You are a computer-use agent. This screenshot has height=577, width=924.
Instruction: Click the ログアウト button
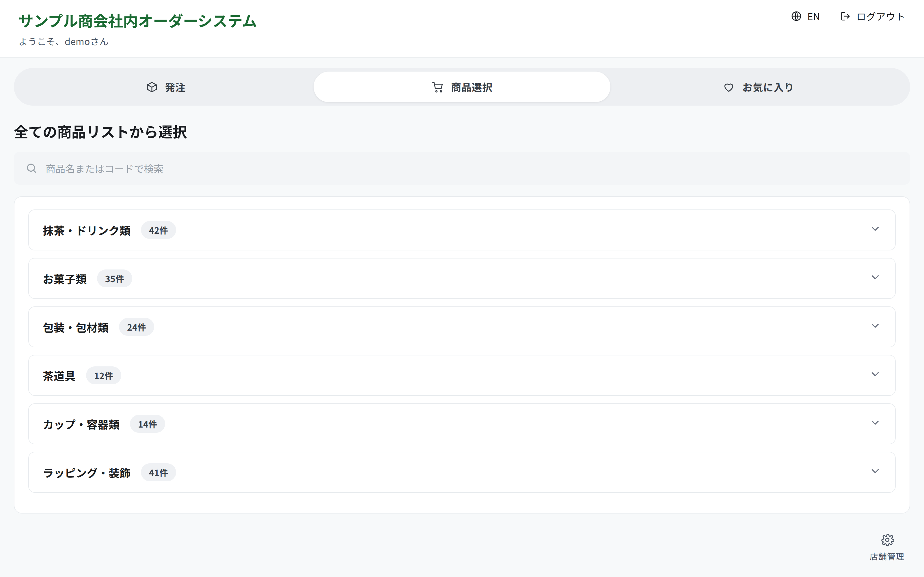coord(873,16)
